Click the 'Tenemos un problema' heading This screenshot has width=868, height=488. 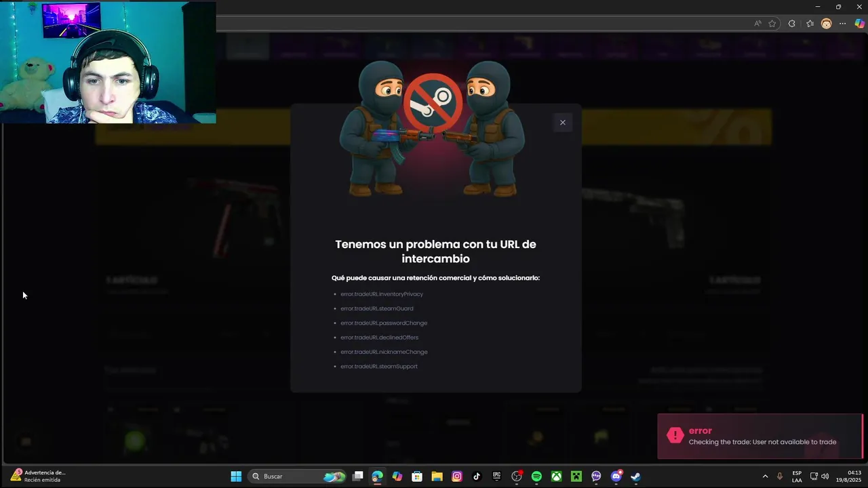pyautogui.click(x=435, y=251)
